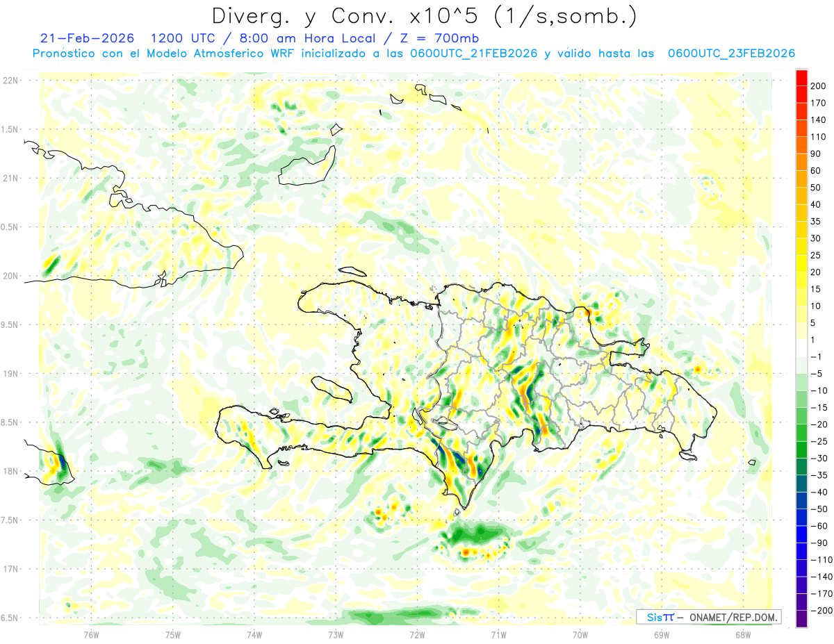Click the 'ONAMET/REP.DOM.' credit box
Viewport: 834px width, 644px height.
coord(709,617)
